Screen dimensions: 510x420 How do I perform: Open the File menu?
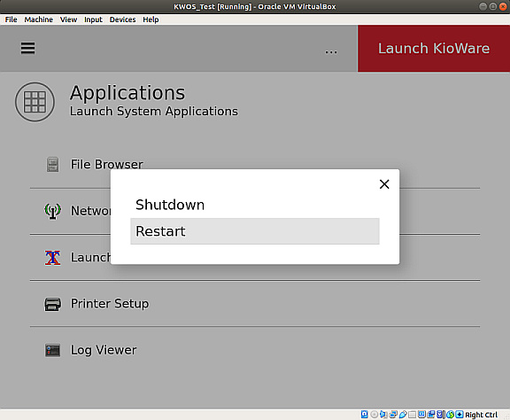click(11, 19)
